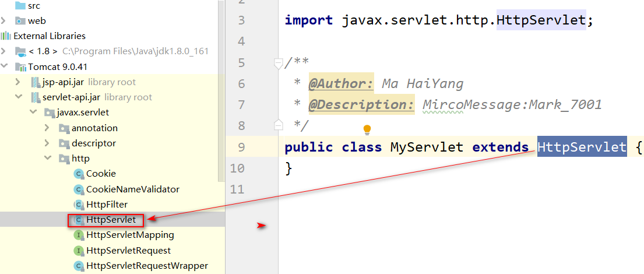Expand the annotation package node
Image resolution: width=644 pixels, height=274 pixels.
pyautogui.click(x=48, y=128)
